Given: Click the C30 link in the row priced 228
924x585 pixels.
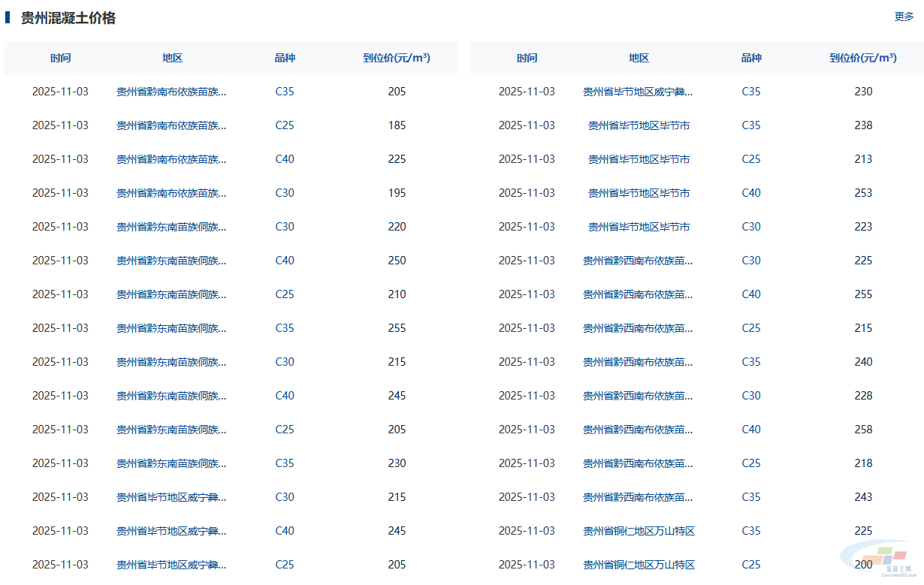Looking at the screenshot, I should pos(751,396).
